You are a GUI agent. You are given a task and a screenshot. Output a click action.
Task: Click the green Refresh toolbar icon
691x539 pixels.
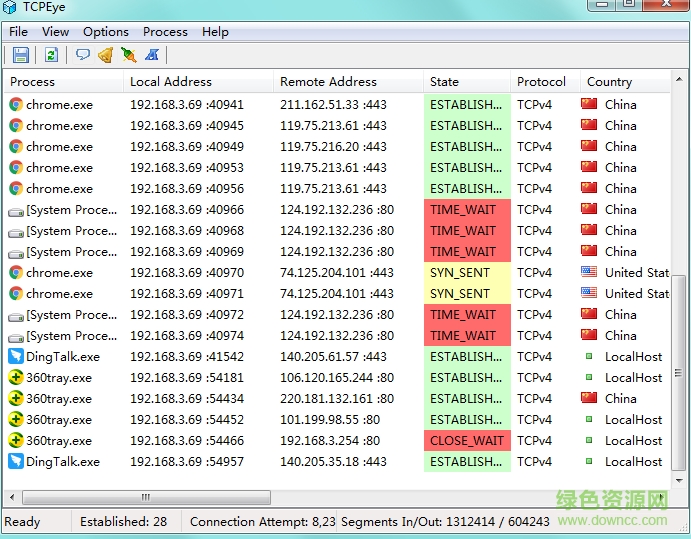point(51,55)
